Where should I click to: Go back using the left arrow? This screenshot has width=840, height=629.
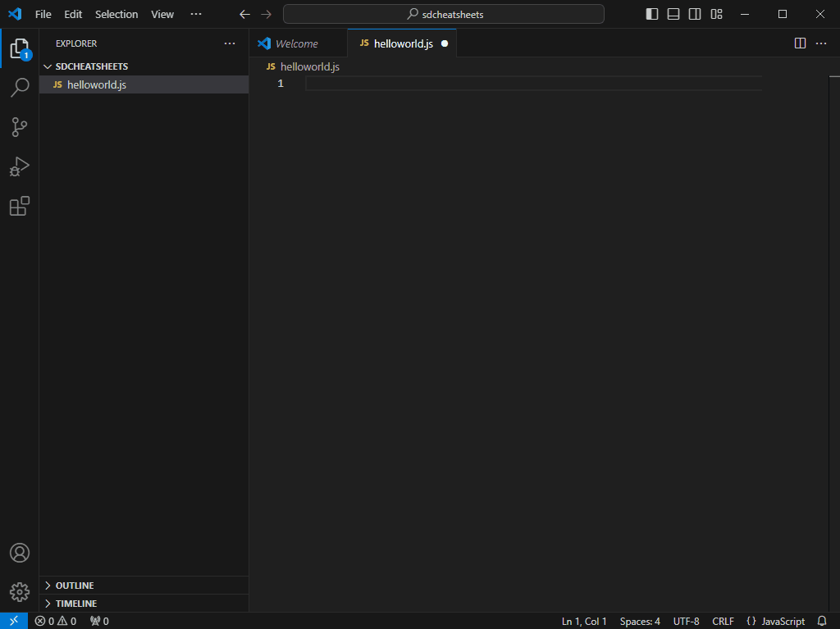[244, 15]
